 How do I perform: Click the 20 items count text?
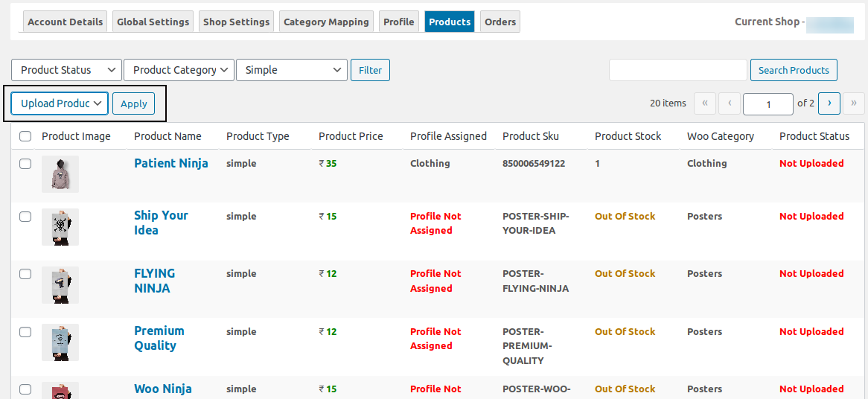click(668, 103)
